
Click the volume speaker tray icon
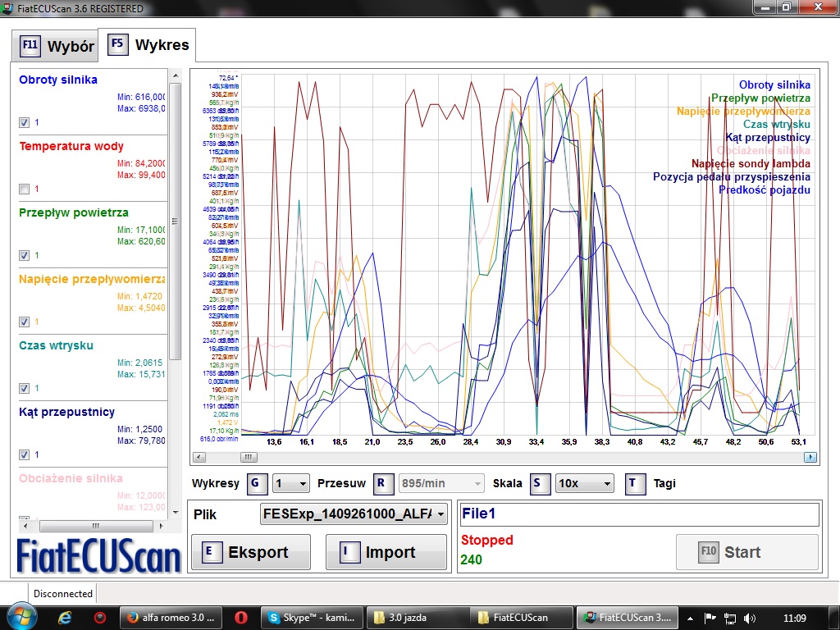pos(747,617)
